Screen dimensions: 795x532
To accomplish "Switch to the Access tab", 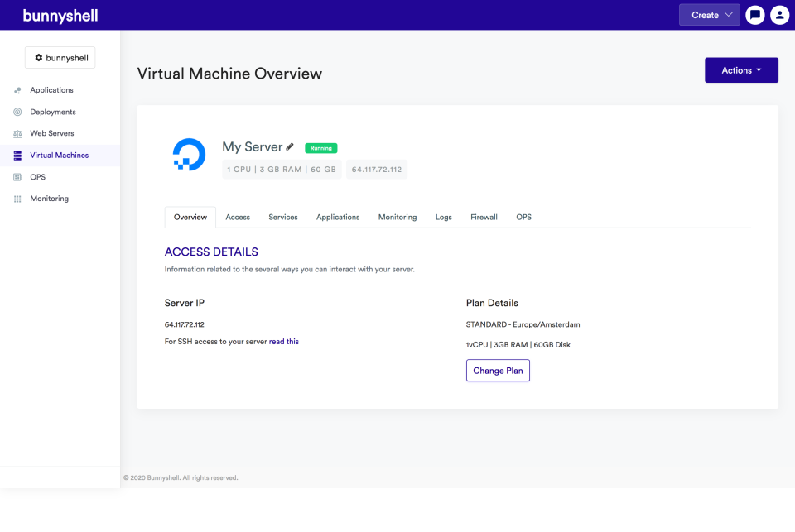I will click(238, 217).
